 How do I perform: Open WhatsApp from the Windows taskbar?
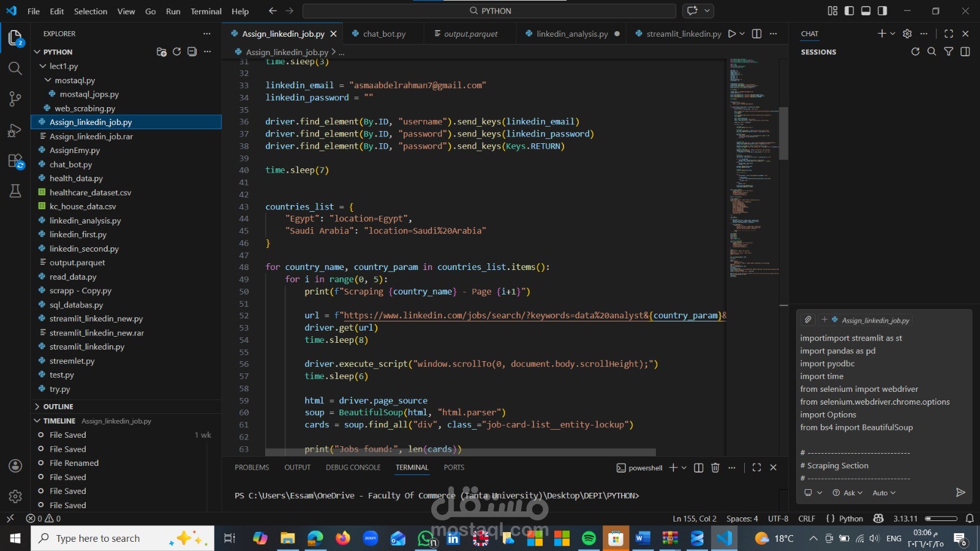click(426, 538)
